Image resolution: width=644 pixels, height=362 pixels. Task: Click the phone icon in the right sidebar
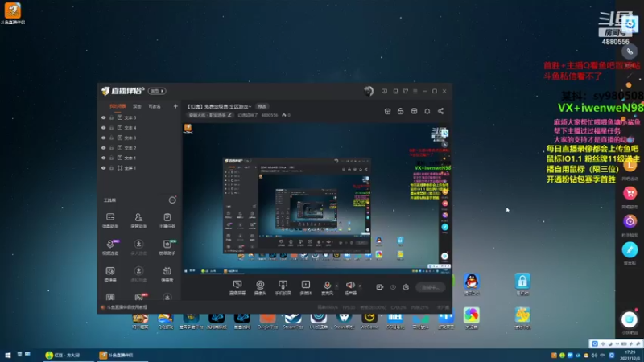tap(630, 51)
